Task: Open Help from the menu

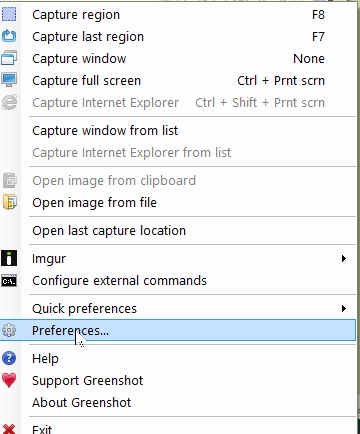Action: 178,359
